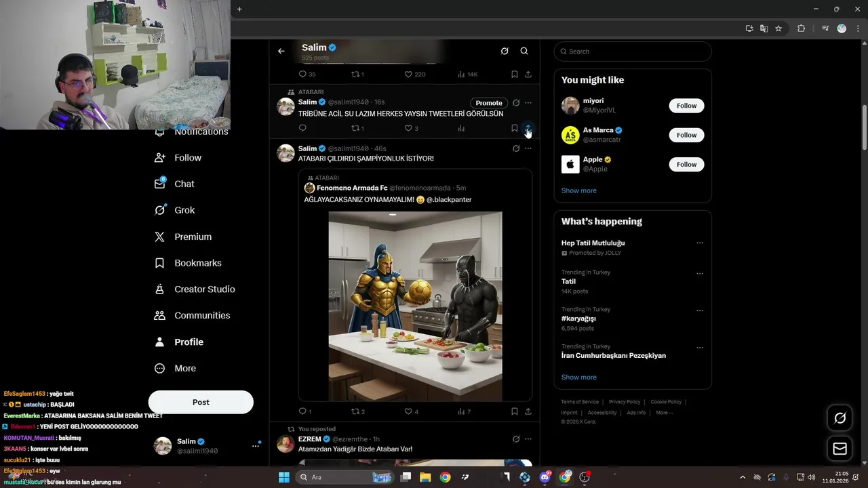Explain the 16s tweet with Grok icon
This screenshot has width=868, height=488.
coord(516,103)
